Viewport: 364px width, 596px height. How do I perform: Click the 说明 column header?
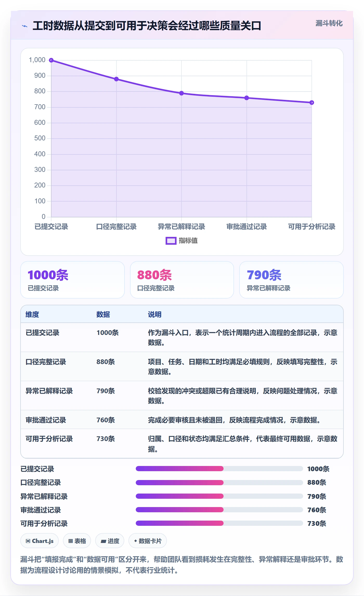click(x=155, y=314)
